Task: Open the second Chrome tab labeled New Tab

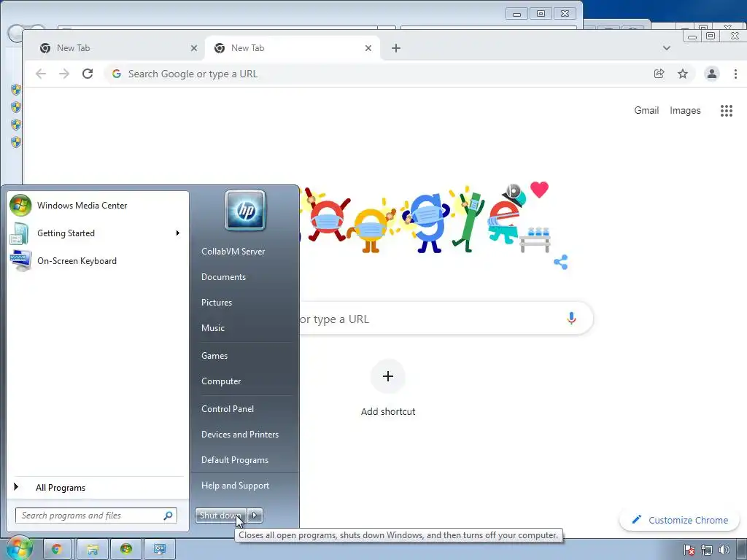Action: [x=293, y=48]
